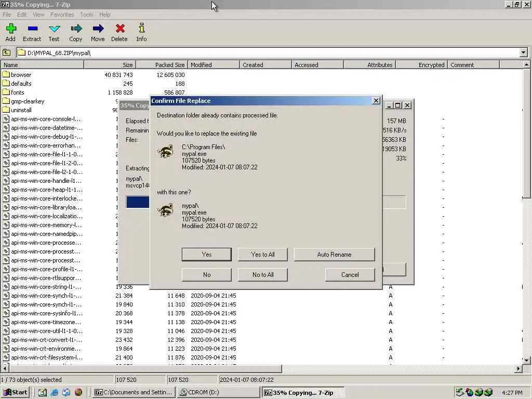
Task: Click the horizontal scrollbar right arrow
Action: [x=518, y=368]
